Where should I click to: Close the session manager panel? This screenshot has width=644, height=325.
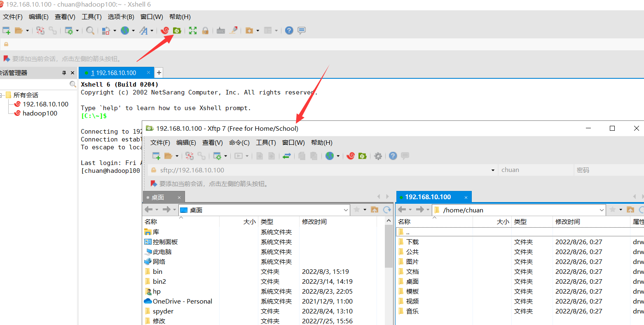coord(73,73)
